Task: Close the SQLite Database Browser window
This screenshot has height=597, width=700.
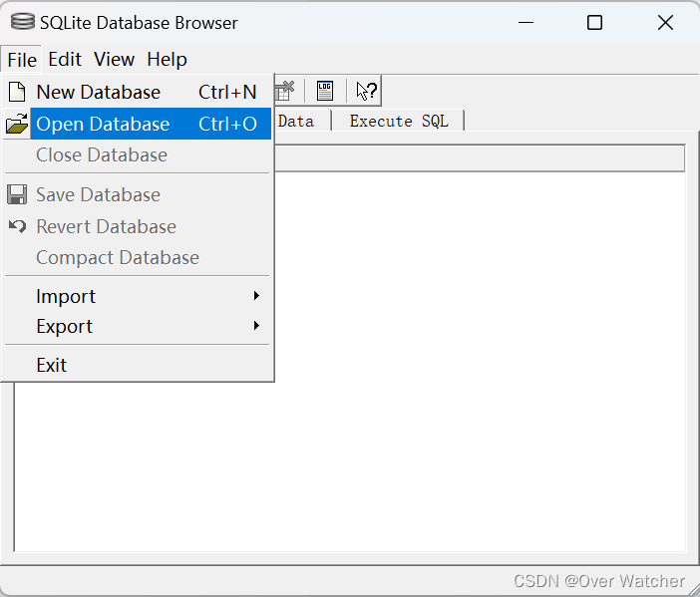Action: pos(665,22)
